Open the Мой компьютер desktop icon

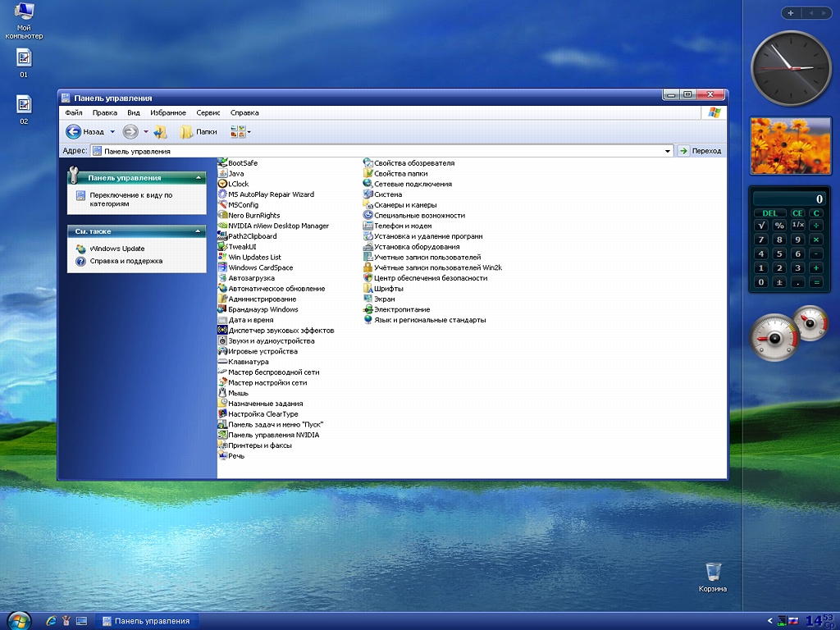(x=24, y=11)
